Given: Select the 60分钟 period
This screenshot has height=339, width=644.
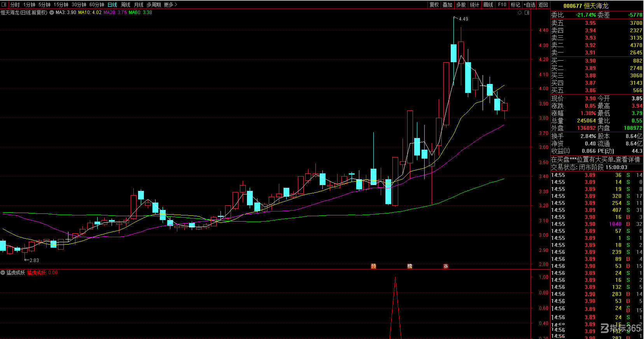Looking at the screenshot, I should tap(97, 5).
